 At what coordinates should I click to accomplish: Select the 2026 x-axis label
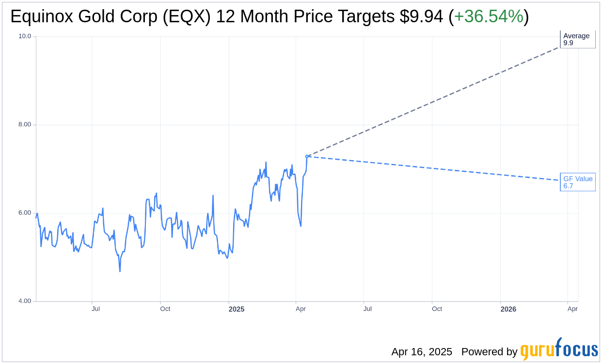508,309
